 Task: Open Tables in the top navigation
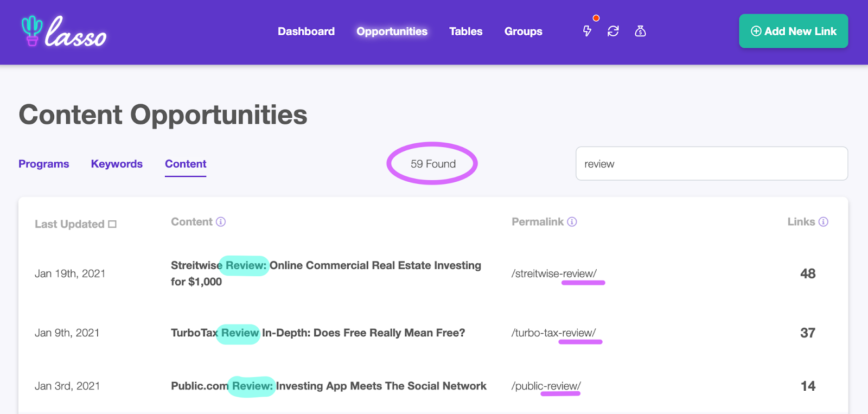(465, 31)
